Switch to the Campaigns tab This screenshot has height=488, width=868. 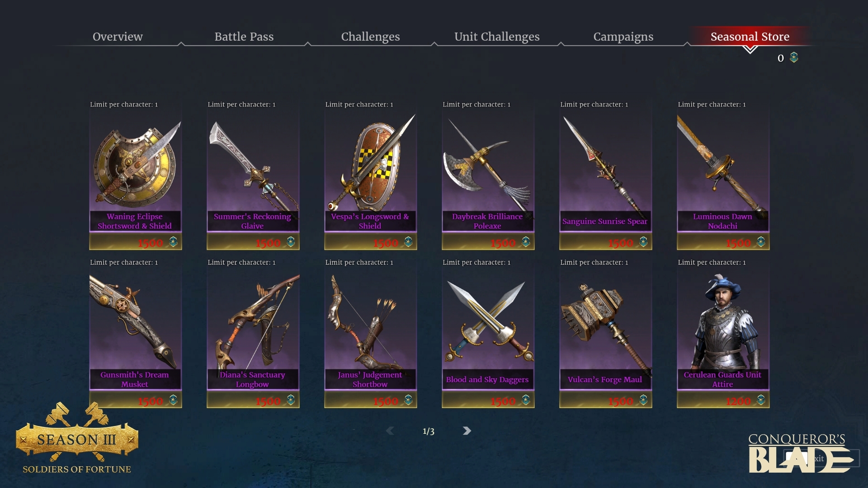pyautogui.click(x=623, y=37)
